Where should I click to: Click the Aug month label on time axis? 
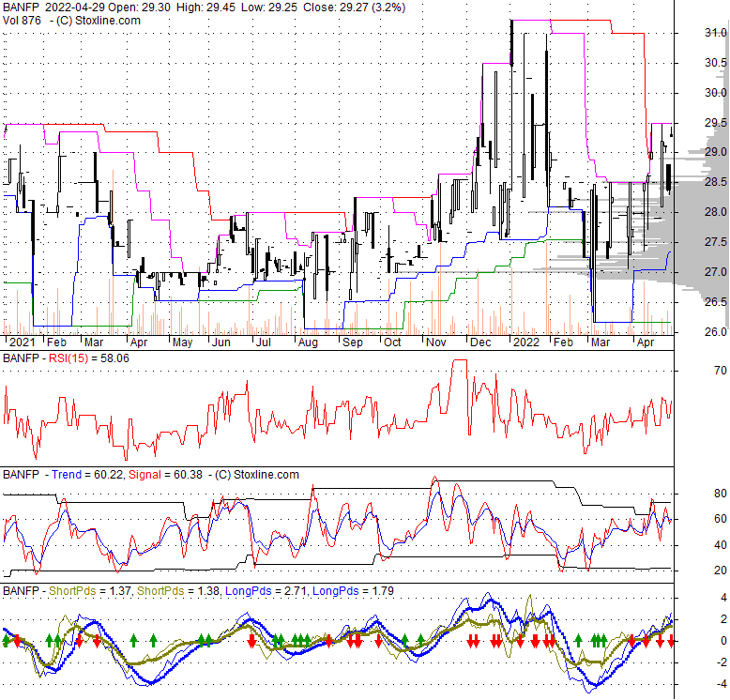(308, 342)
